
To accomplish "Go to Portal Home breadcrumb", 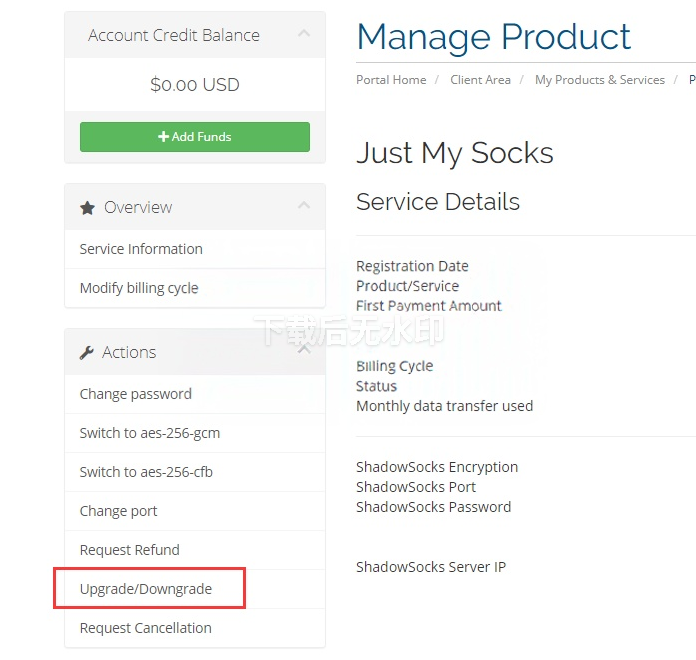I will pyautogui.click(x=391, y=80).
